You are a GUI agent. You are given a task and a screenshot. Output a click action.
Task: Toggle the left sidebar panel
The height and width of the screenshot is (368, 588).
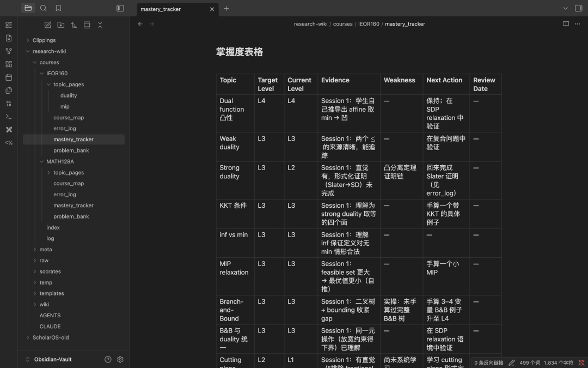tap(120, 8)
